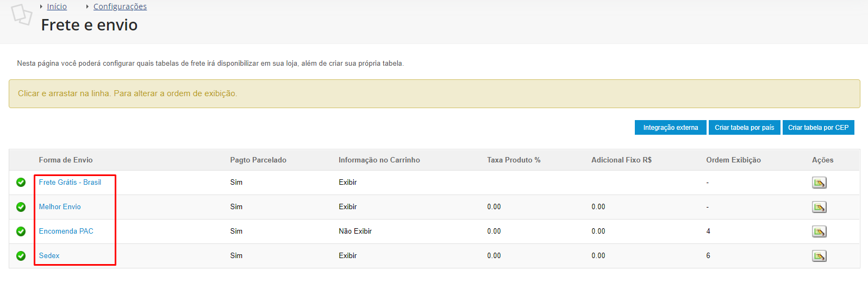Click Ordem Exibição column header

(733, 160)
